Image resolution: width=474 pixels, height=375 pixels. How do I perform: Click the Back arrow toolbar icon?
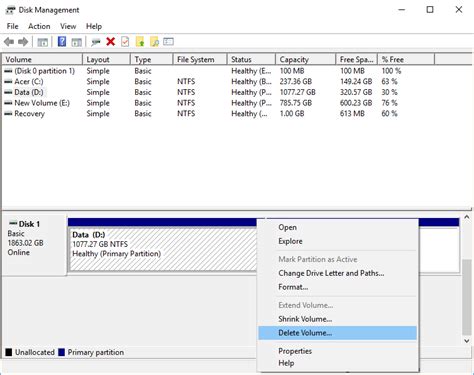coord(9,42)
